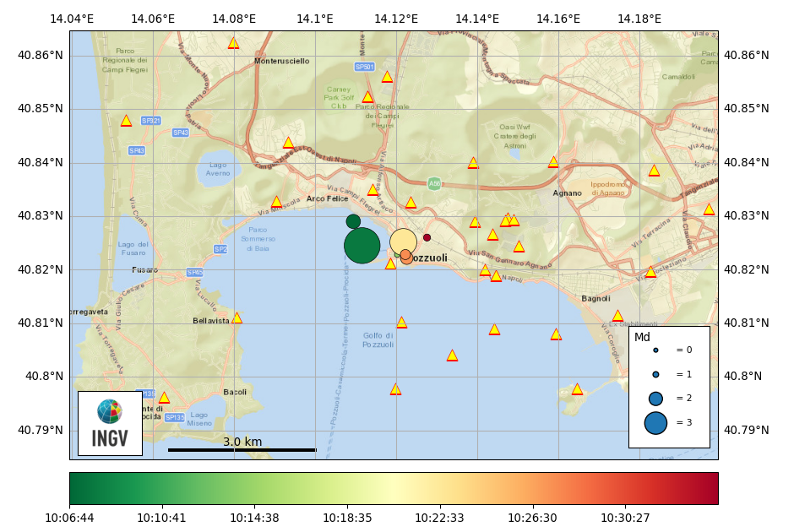Image resolution: width=794 pixels, height=532 pixels.
Task: Select the pale yellow earthquake circle
Action: [403, 241]
